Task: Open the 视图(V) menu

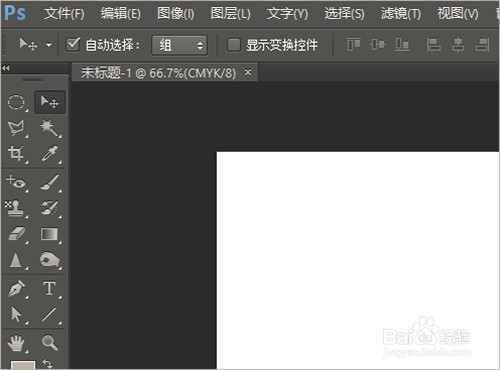Action: (458, 14)
